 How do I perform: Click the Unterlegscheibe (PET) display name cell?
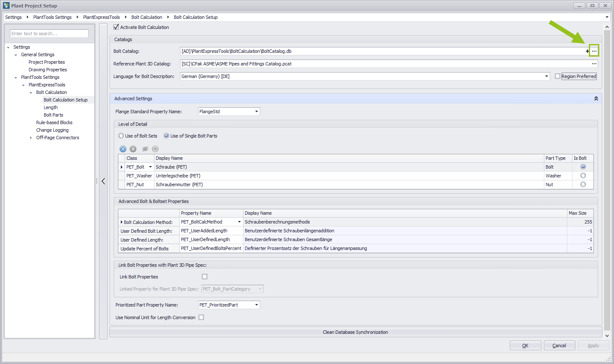point(349,176)
